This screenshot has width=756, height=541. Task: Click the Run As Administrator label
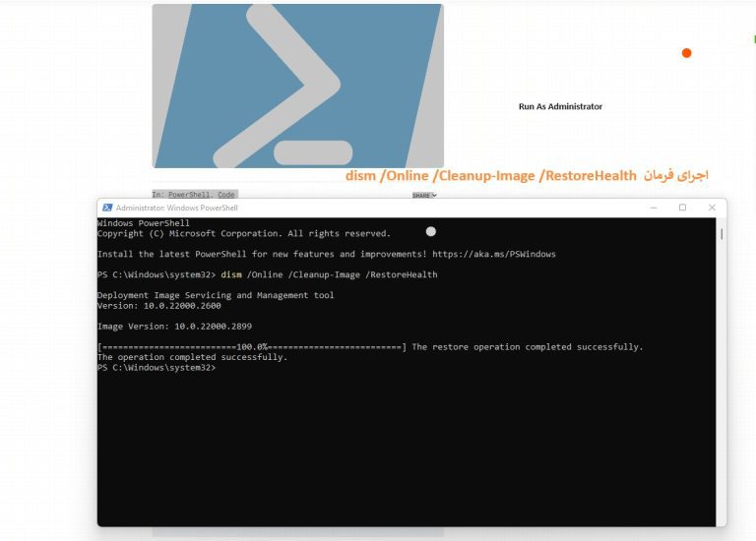[560, 106]
